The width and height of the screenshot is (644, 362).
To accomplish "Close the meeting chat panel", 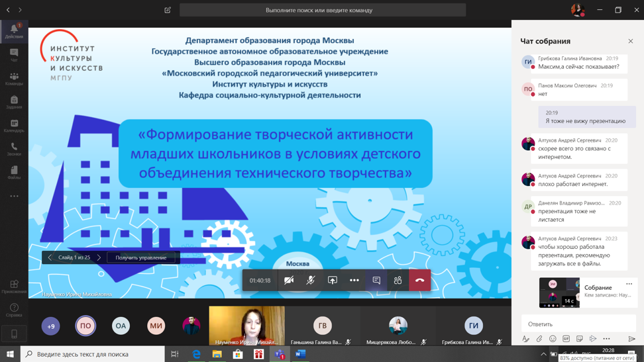I will coord(631,41).
